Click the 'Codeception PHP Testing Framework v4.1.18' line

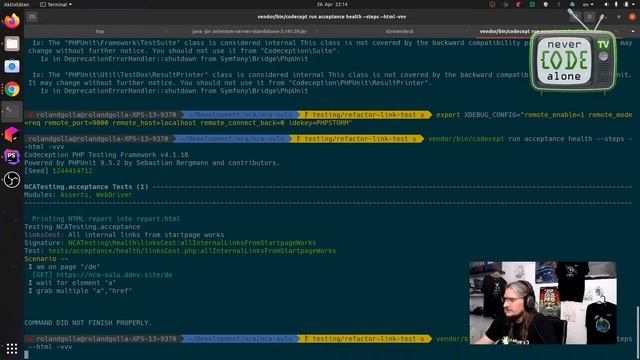[106, 155]
